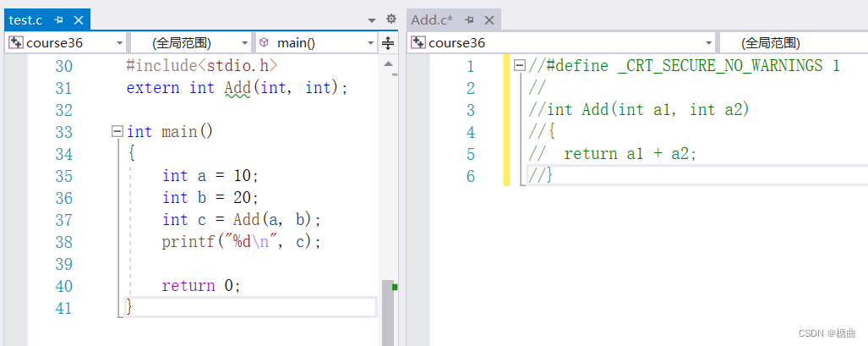Click the vertical scrollbar thumb in test.c

coord(388,313)
